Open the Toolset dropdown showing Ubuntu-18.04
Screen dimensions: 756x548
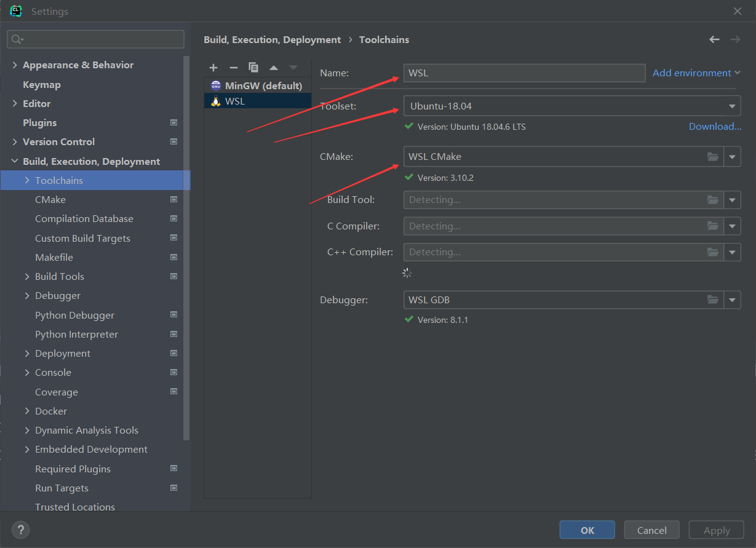pos(572,106)
